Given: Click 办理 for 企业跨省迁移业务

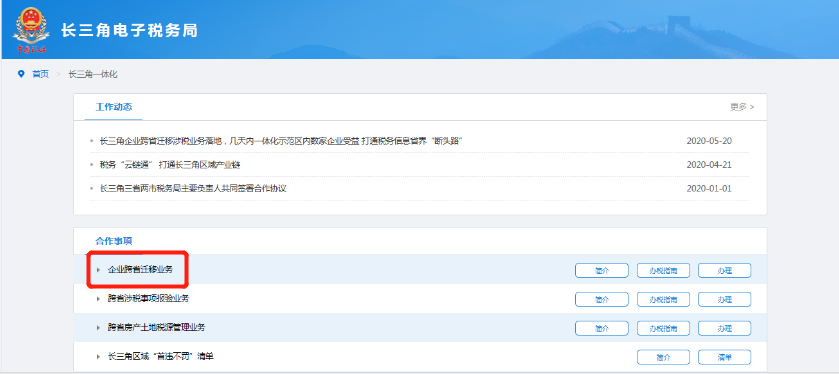Looking at the screenshot, I should 724,271.
